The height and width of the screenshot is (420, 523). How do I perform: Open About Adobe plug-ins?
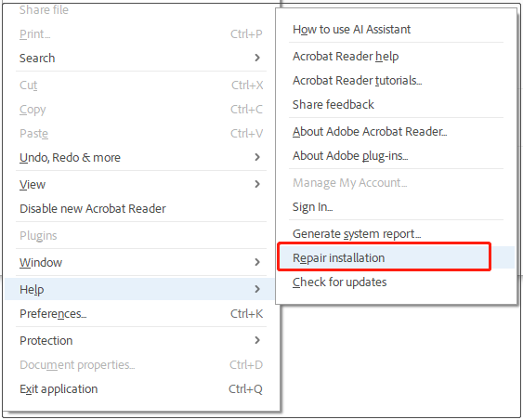pyautogui.click(x=396, y=156)
